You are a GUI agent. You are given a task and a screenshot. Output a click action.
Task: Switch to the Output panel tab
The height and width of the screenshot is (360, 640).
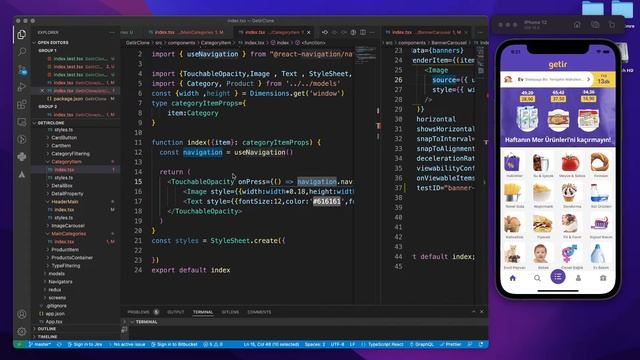click(176, 312)
